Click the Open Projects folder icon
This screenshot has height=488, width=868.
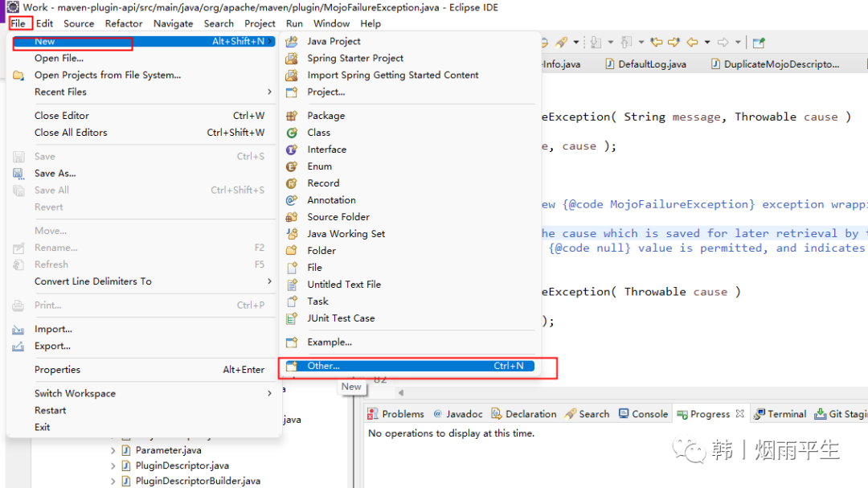18,76
